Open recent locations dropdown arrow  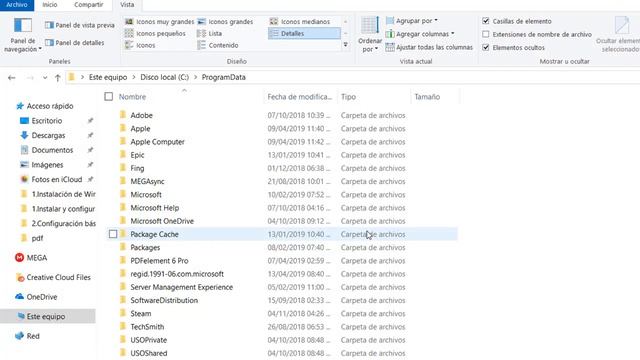click(x=45, y=78)
